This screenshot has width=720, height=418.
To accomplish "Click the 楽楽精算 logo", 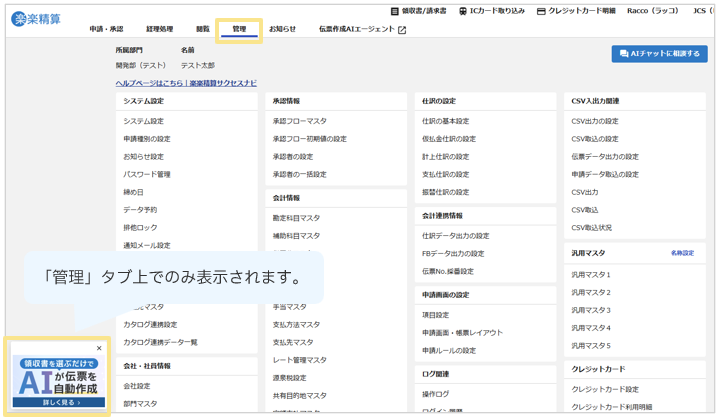I will 36,19.
